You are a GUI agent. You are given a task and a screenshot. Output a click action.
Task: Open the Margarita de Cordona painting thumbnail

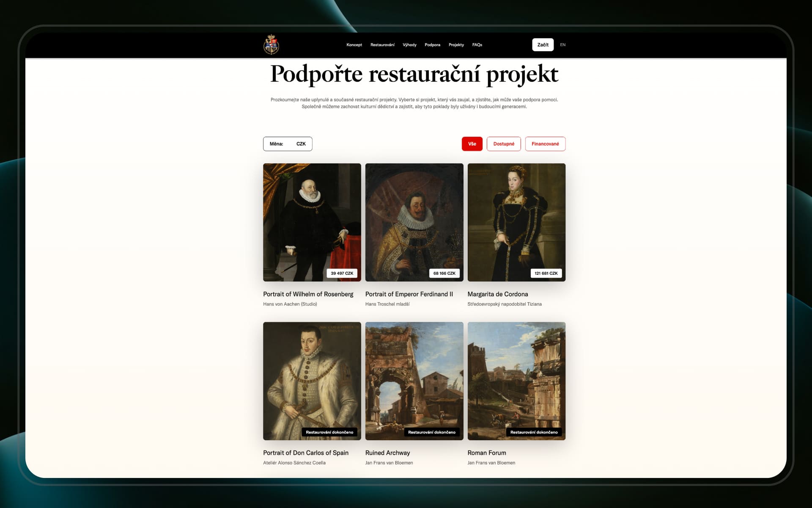[x=516, y=222]
